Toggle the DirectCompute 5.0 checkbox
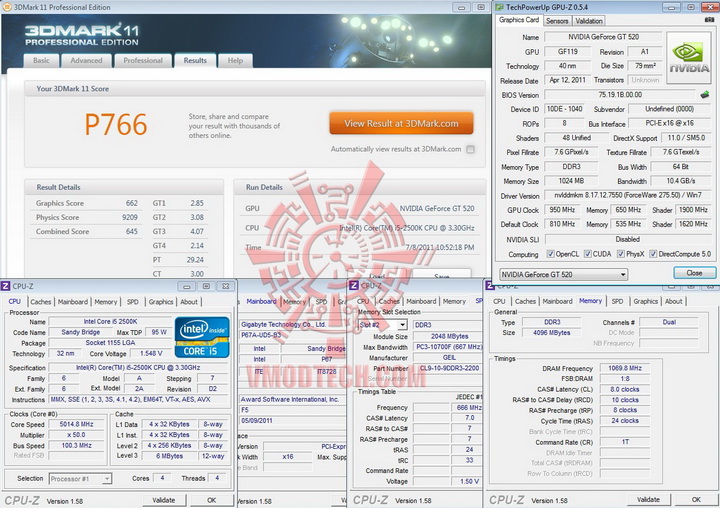Image resolution: width=720 pixels, height=508 pixels. tap(653, 254)
